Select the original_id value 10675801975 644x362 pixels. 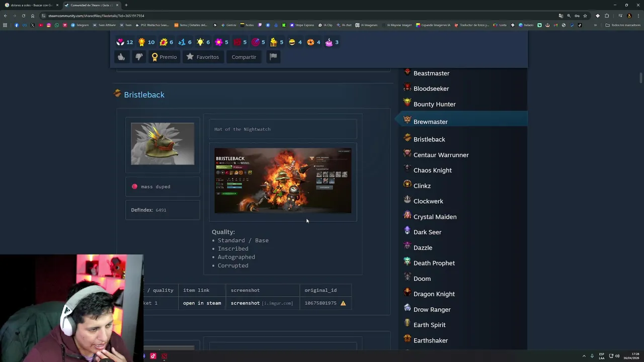(320, 303)
